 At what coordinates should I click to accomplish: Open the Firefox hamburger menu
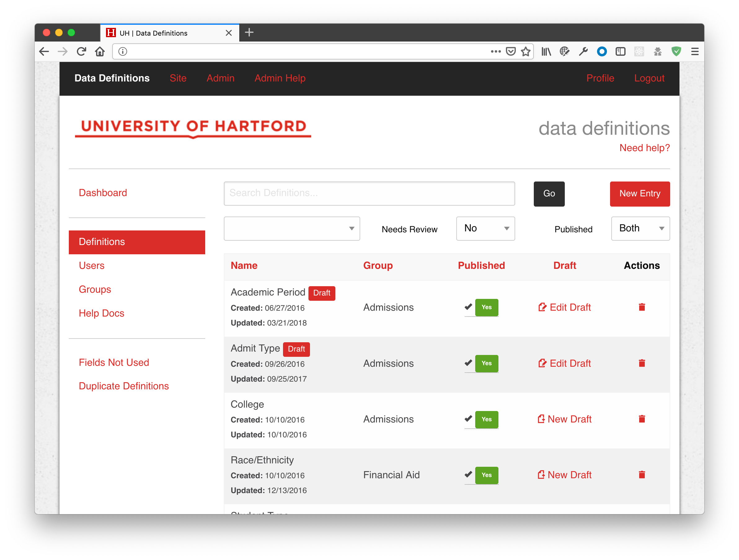pyautogui.click(x=695, y=51)
